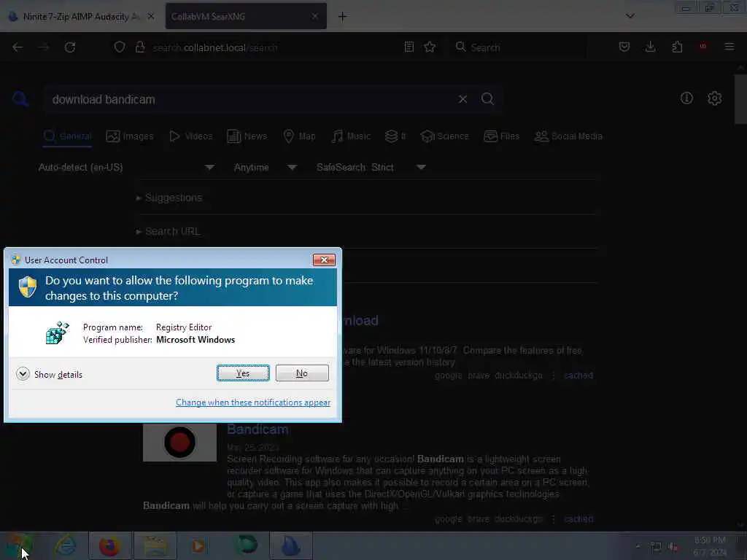
Task: Open the Downloads panel
Action: pyautogui.click(x=650, y=47)
